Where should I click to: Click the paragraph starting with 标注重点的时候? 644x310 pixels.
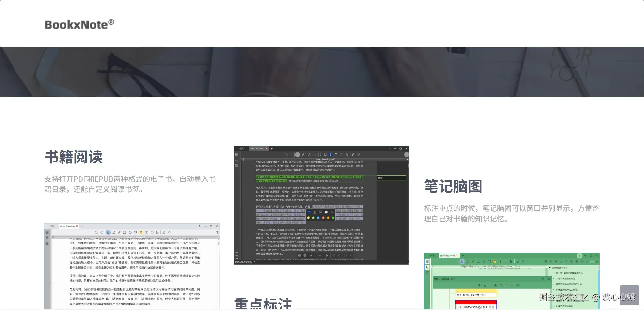coord(512,213)
